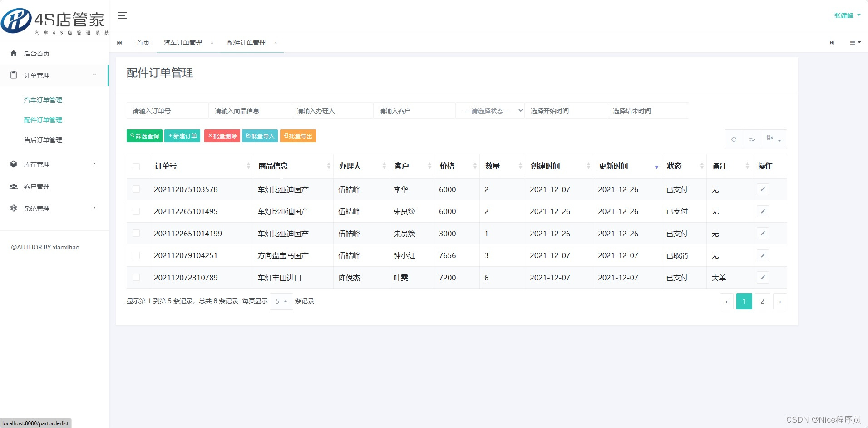The height and width of the screenshot is (428, 868).
Task: Edit order 2021122651014199 via pencil icon
Action: 763,234
